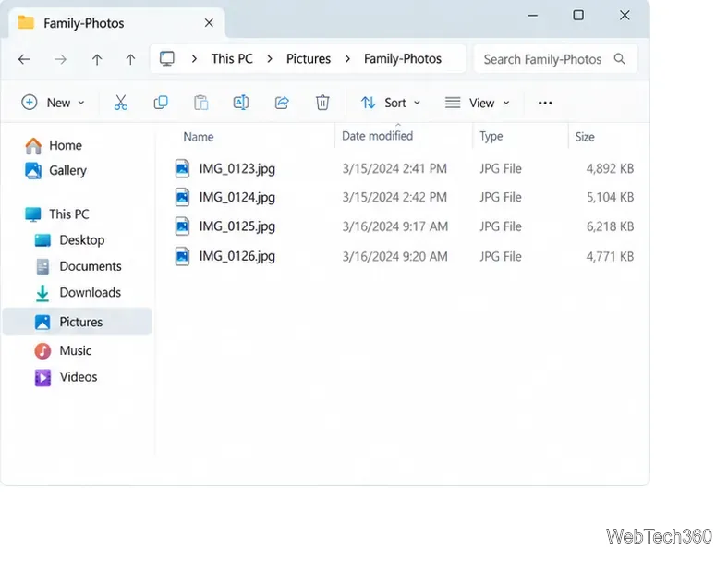Open Videos folder in sidebar
Screen dimensions: 728x562
(66, 377)
